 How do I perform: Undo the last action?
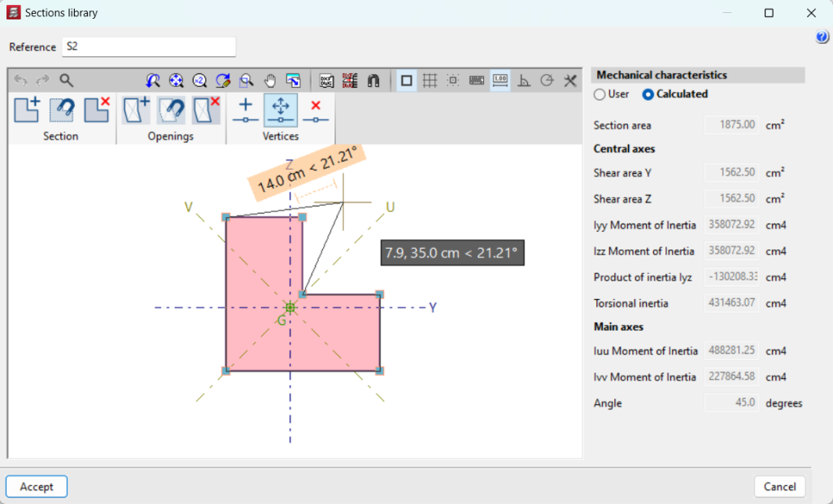(20, 80)
